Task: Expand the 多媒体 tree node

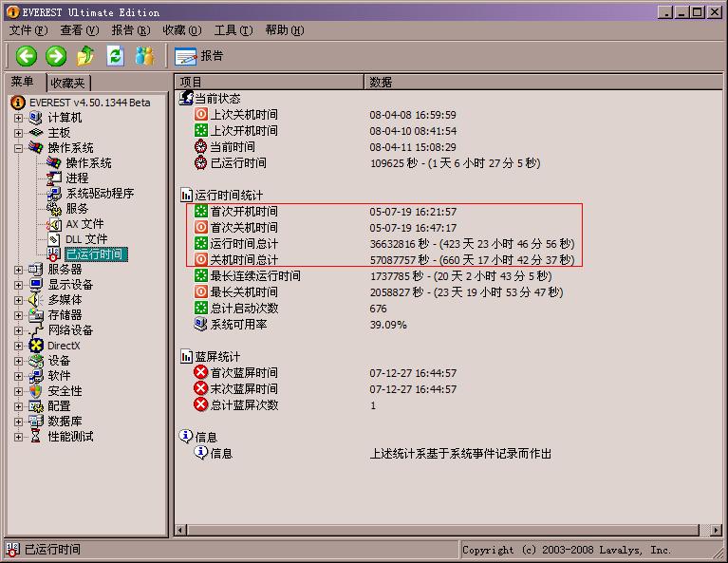Action: (x=18, y=300)
